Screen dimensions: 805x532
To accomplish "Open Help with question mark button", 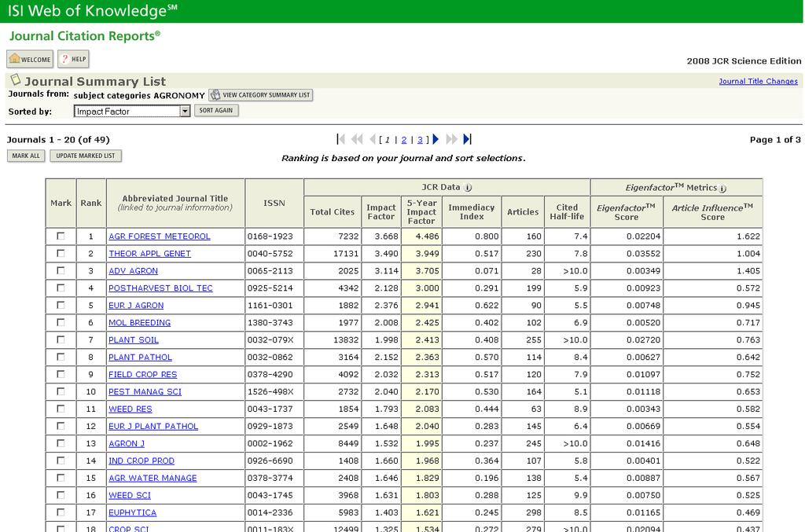I will click(x=73, y=59).
